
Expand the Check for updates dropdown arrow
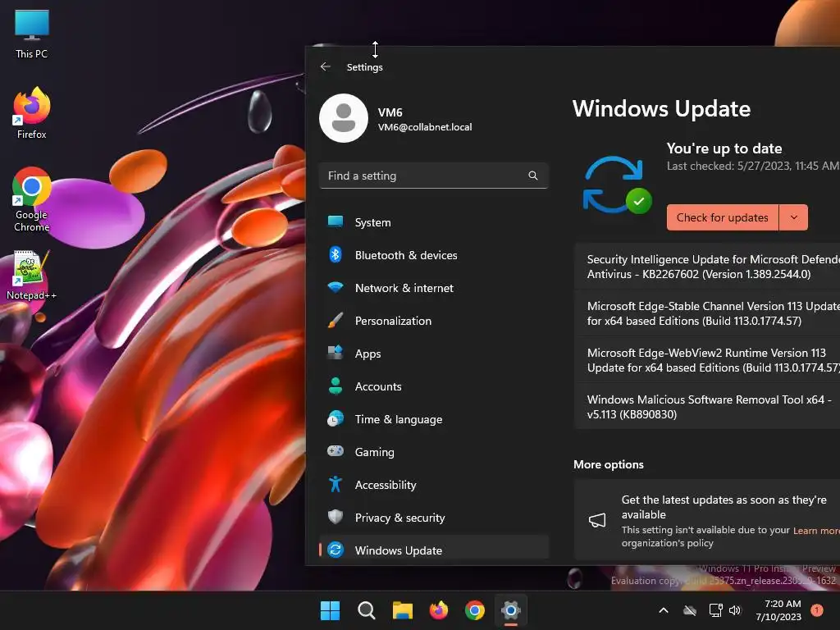(x=794, y=217)
